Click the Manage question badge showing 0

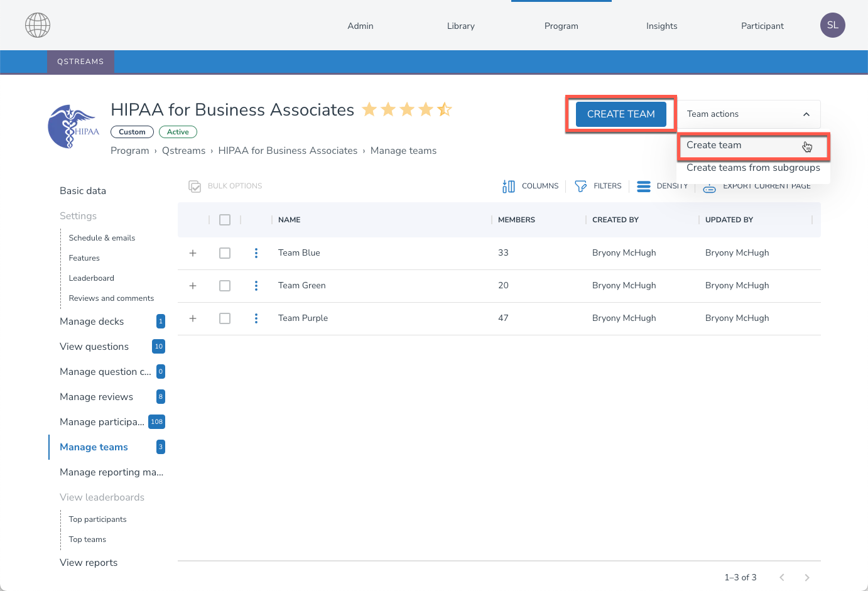coord(161,372)
